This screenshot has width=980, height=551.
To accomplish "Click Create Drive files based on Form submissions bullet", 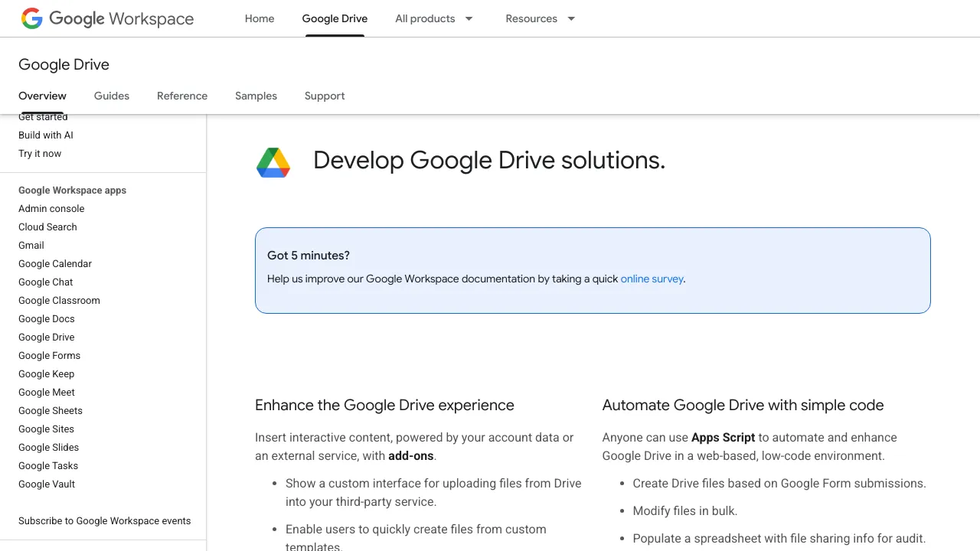I will [x=779, y=484].
